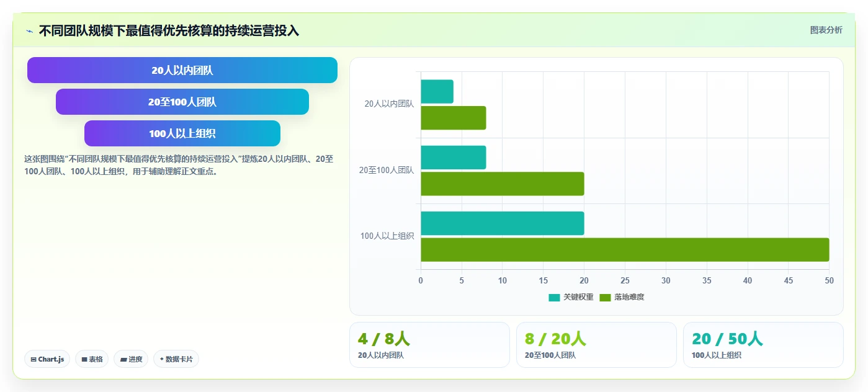Click the lightning icon beside the title
Viewport: 868px width, 392px height.
tap(29, 31)
